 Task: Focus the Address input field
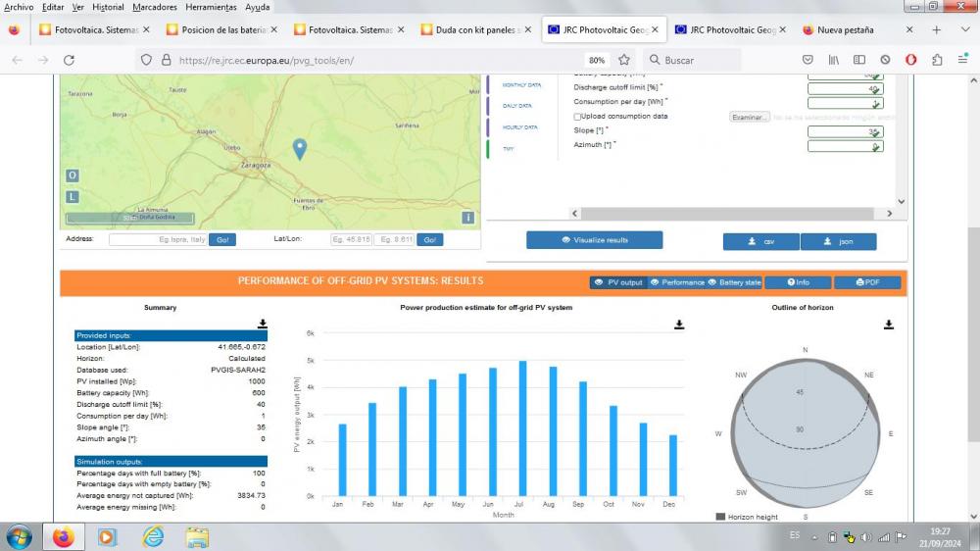click(158, 240)
